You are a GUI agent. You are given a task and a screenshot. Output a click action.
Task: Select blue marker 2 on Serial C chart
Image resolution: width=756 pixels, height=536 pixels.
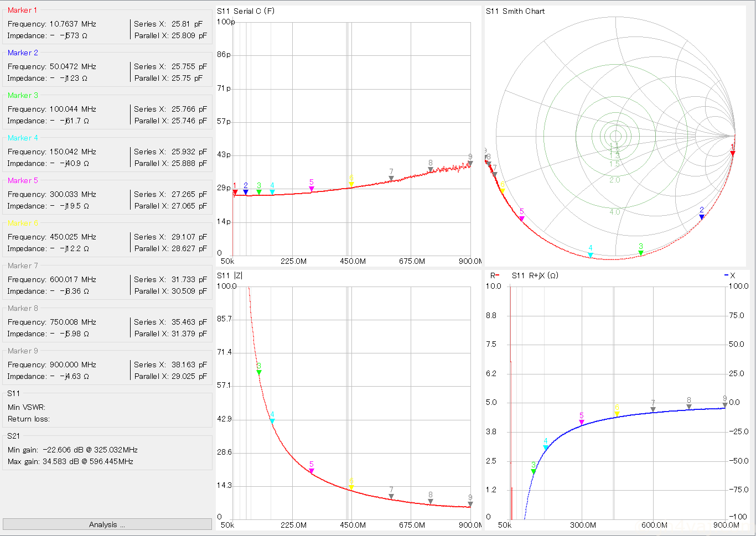[x=246, y=192]
